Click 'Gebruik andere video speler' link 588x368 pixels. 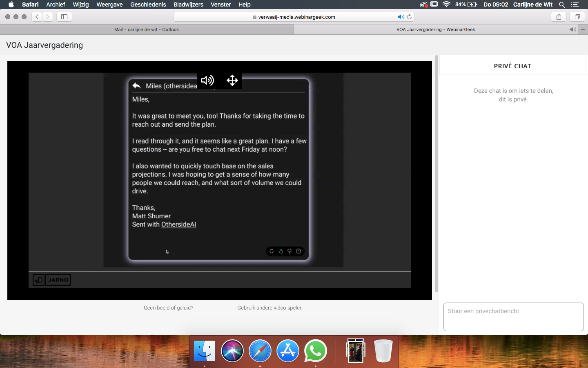point(269,308)
